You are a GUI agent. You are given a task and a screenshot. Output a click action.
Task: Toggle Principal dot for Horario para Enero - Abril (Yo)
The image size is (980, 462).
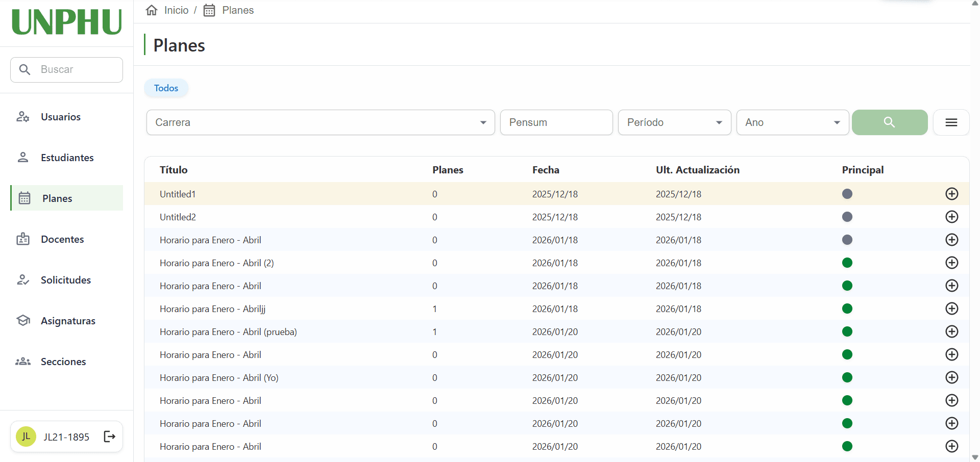pos(847,377)
